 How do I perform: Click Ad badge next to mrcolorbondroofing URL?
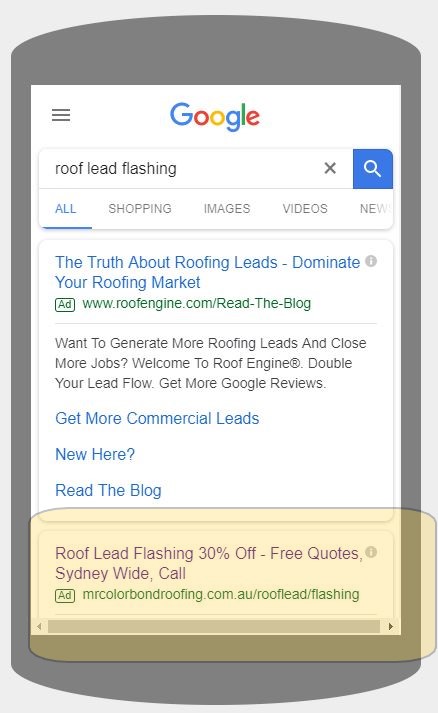click(65, 595)
